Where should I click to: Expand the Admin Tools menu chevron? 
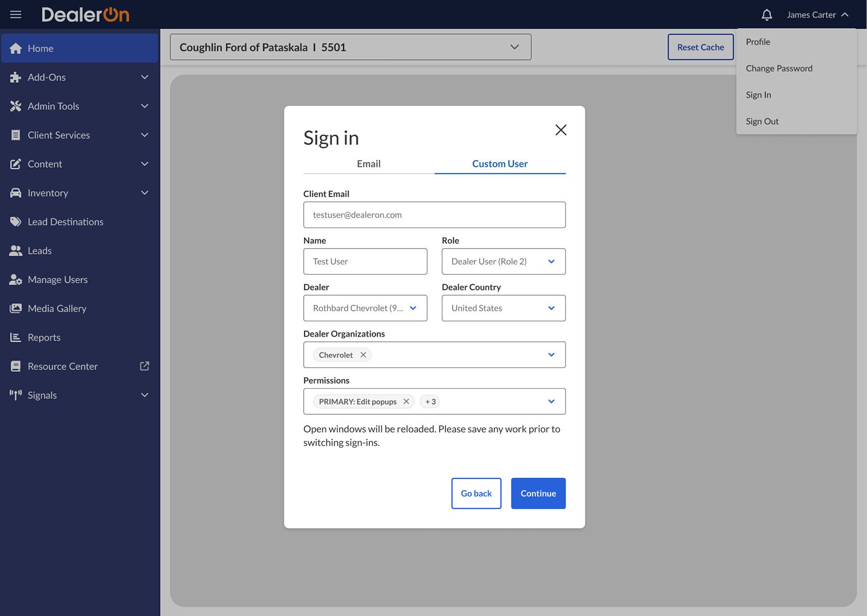144,106
